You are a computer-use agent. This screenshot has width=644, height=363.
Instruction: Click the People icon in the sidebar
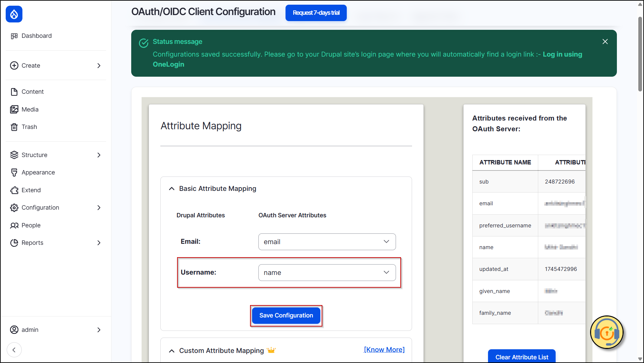[14, 225]
